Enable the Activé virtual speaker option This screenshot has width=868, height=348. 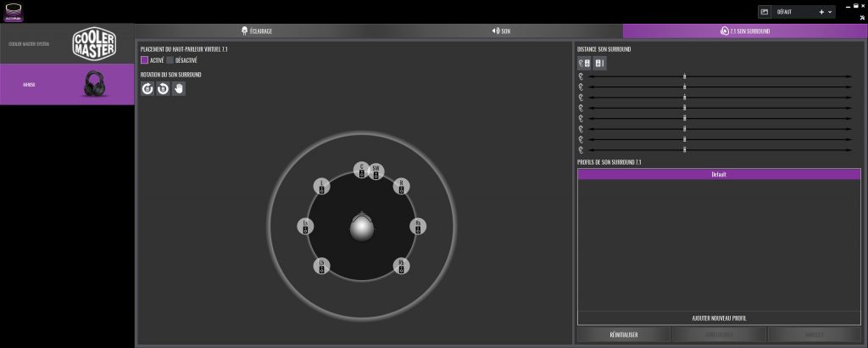click(145, 60)
